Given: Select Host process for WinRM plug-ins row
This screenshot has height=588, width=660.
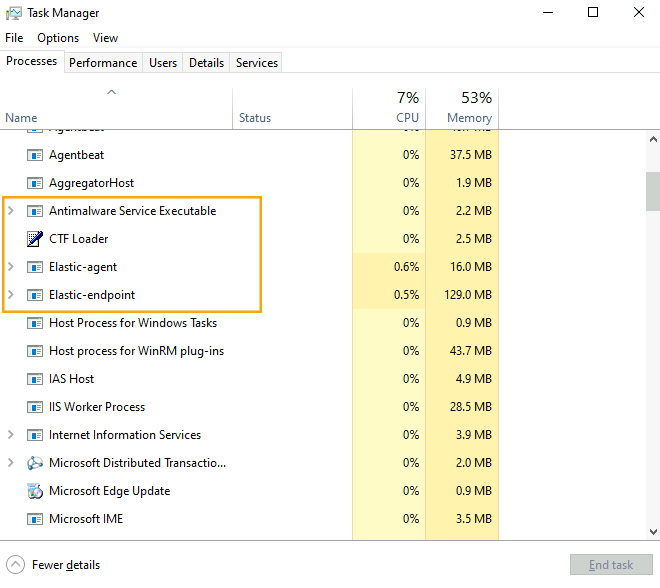Looking at the screenshot, I should 249,351.
